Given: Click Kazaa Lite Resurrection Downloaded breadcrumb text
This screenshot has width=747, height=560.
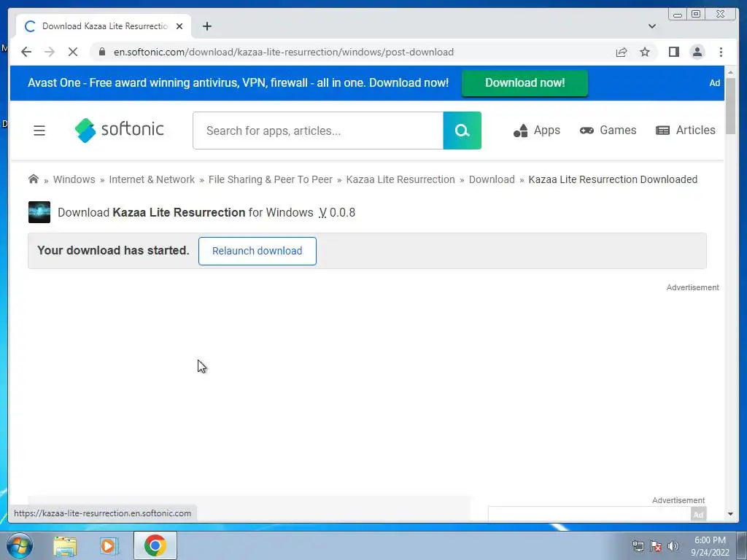Looking at the screenshot, I should pyautogui.click(x=613, y=179).
